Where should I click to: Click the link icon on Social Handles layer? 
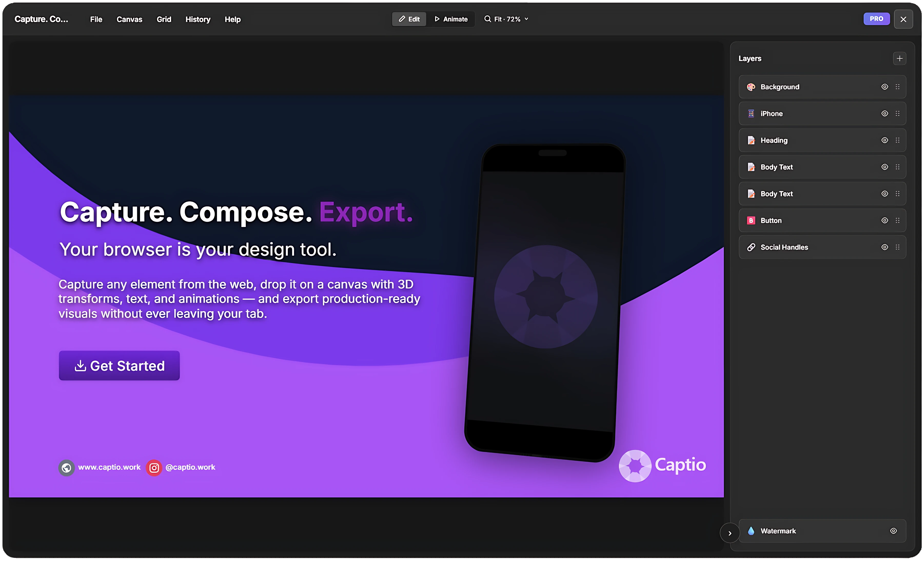(x=751, y=247)
